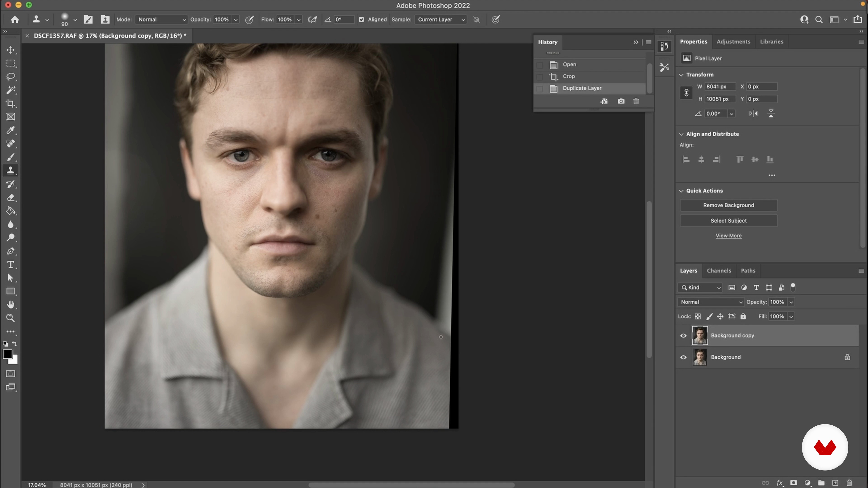
Task: Select the Paint Bucket tool
Action: pos(10,211)
